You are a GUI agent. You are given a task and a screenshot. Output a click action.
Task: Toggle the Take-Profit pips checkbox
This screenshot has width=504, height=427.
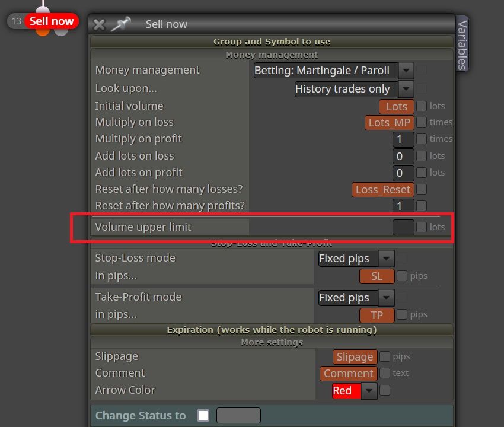point(402,314)
